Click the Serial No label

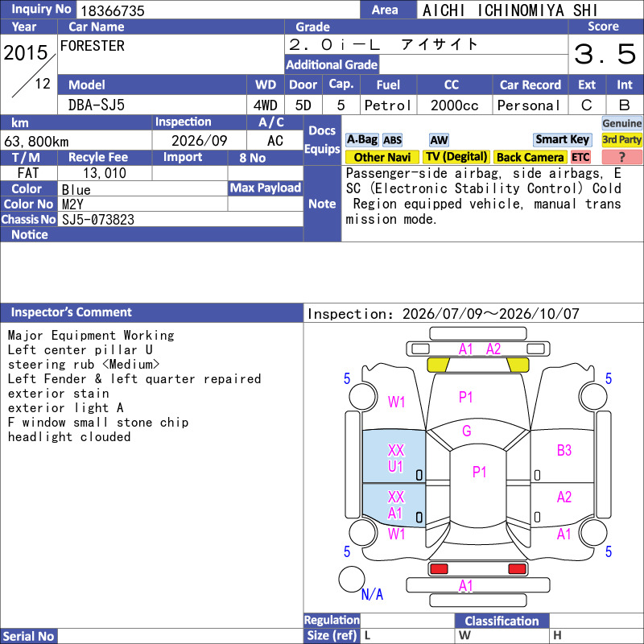(29, 636)
